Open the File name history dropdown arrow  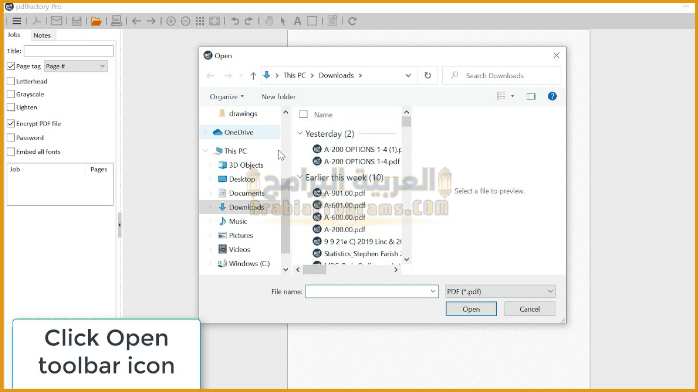pyautogui.click(x=433, y=291)
